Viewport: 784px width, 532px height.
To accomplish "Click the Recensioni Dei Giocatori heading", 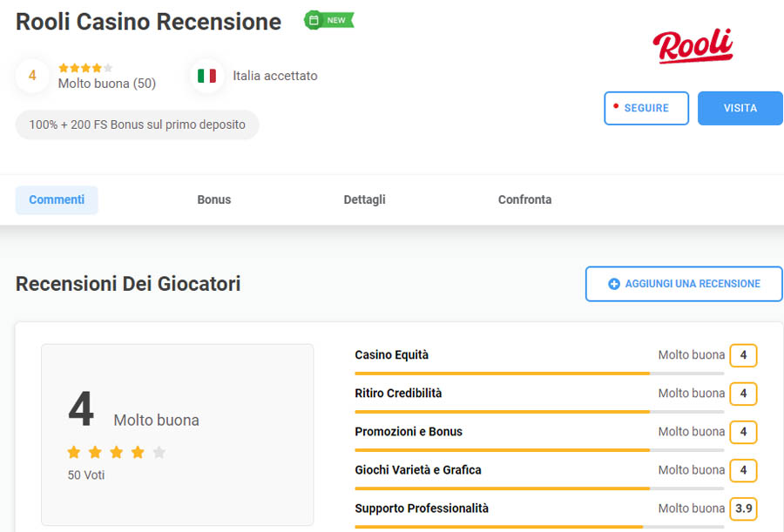I will pos(128,284).
